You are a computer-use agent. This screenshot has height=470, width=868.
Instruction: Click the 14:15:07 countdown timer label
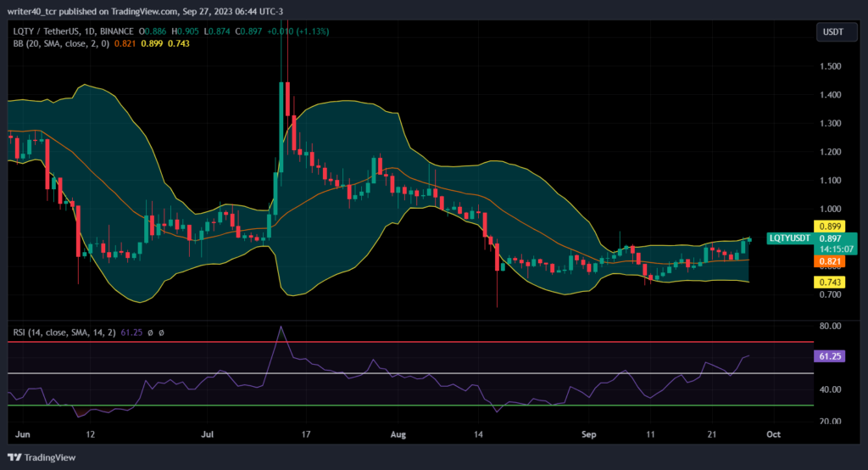(x=837, y=249)
